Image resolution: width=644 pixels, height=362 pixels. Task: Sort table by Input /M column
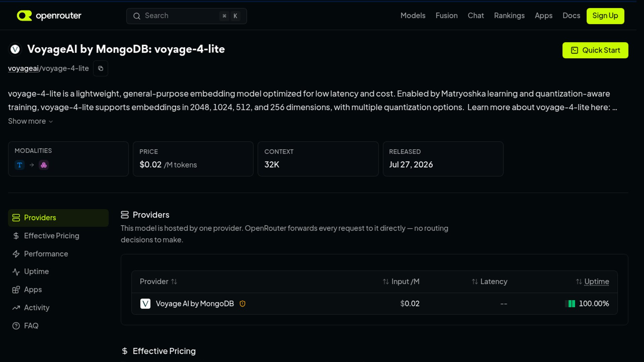click(401, 282)
